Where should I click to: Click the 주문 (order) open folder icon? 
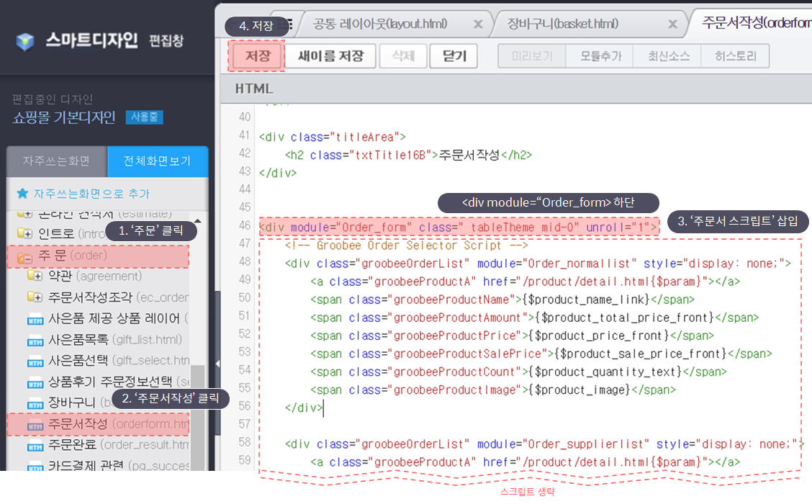tap(24, 257)
